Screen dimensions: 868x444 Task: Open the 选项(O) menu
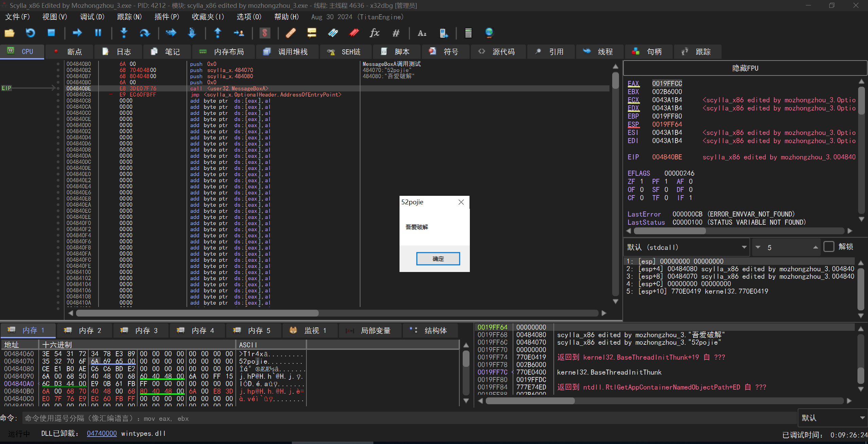(249, 17)
